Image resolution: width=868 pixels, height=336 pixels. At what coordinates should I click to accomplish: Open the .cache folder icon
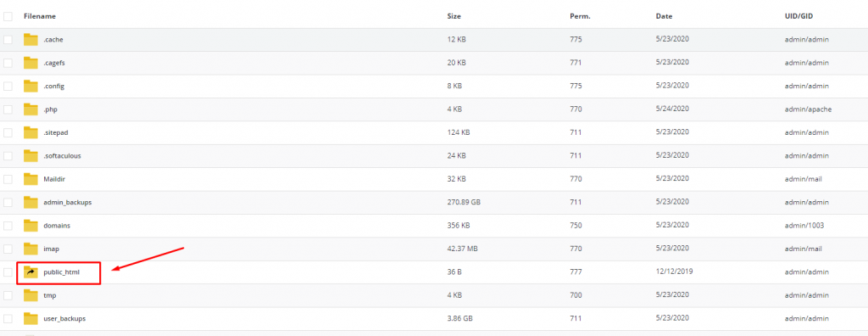click(x=31, y=39)
